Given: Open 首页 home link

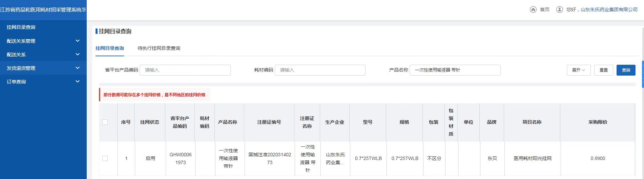Looking at the screenshot, I should coord(544,9).
